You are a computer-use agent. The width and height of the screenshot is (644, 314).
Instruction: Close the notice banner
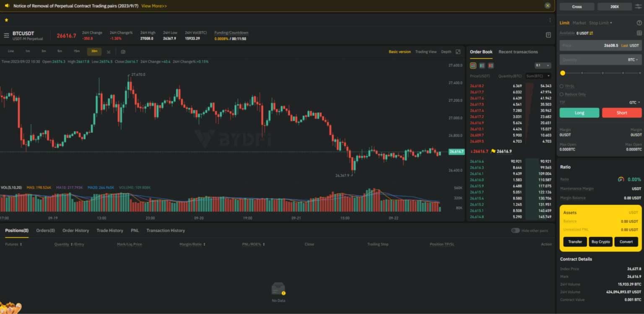(x=547, y=6)
